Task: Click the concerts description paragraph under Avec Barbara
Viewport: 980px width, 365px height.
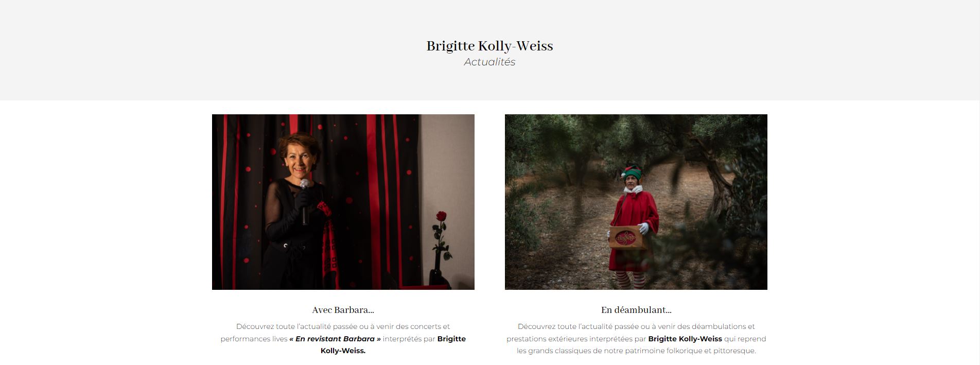Action: (x=343, y=339)
